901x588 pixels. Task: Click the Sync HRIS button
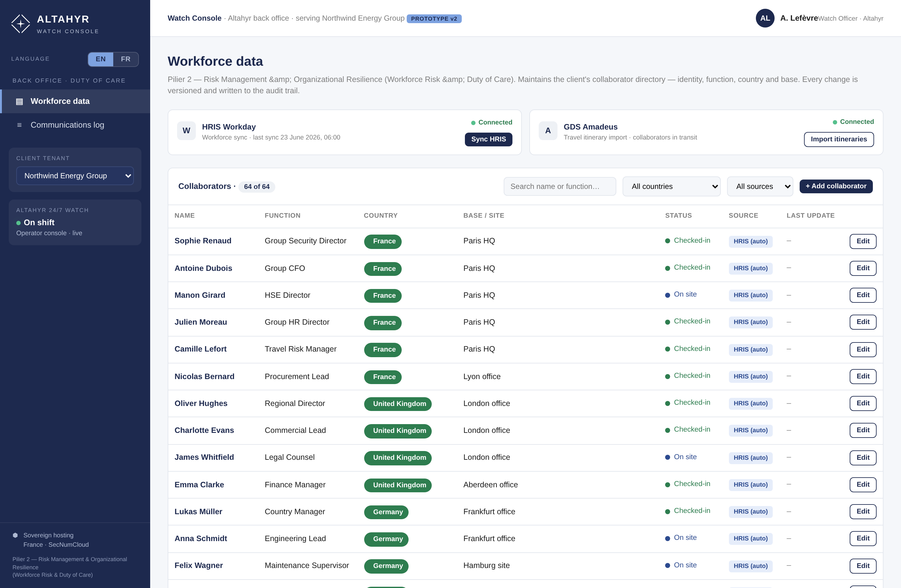click(x=488, y=139)
